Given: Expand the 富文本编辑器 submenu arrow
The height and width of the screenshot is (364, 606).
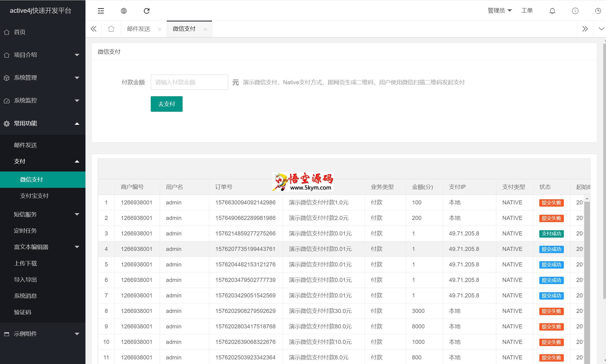Looking at the screenshot, I should coord(77,247).
